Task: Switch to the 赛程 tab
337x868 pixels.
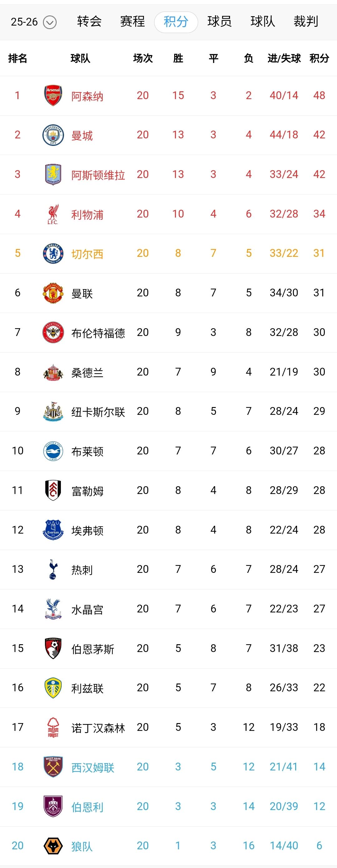Action: coord(133,22)
